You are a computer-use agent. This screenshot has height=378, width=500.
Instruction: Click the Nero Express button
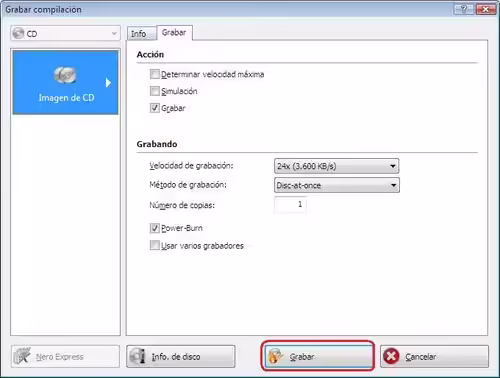coord(65,356)
